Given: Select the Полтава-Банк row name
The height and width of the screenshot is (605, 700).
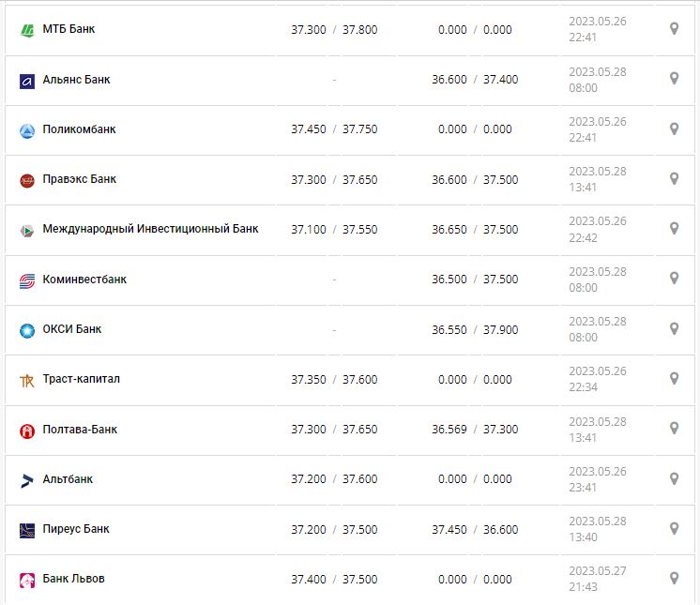Looking at the screenshot, I should (80, 430).
